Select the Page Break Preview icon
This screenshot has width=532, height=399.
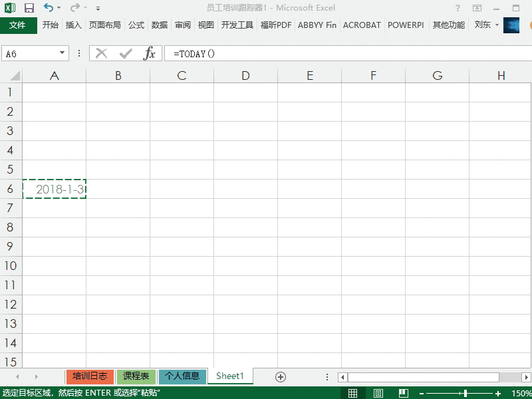pyautogui.click(x=403, y=392)
